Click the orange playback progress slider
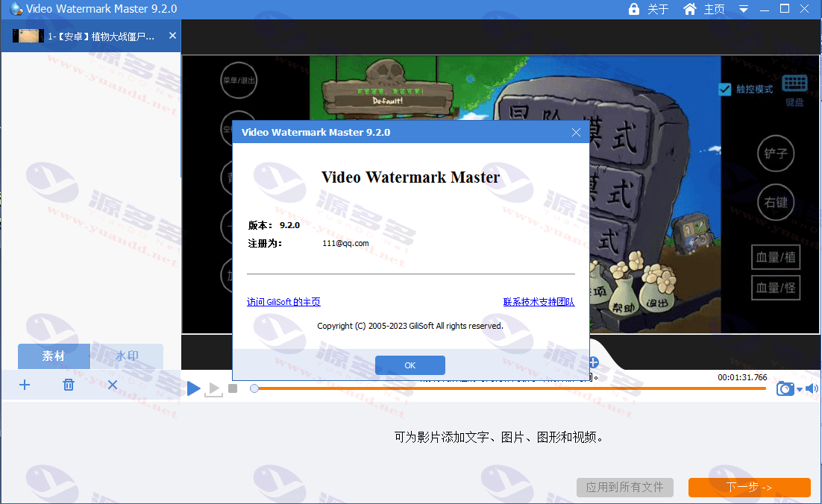This screenshot has width=822, height=504. (509, 388)
